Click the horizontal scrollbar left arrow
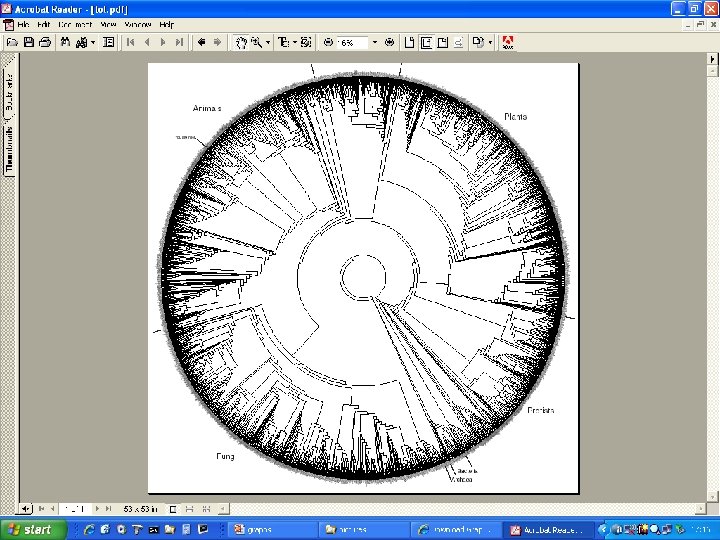Image resolution: width=720 pixels, height=540 pixels. pos(223,509)
